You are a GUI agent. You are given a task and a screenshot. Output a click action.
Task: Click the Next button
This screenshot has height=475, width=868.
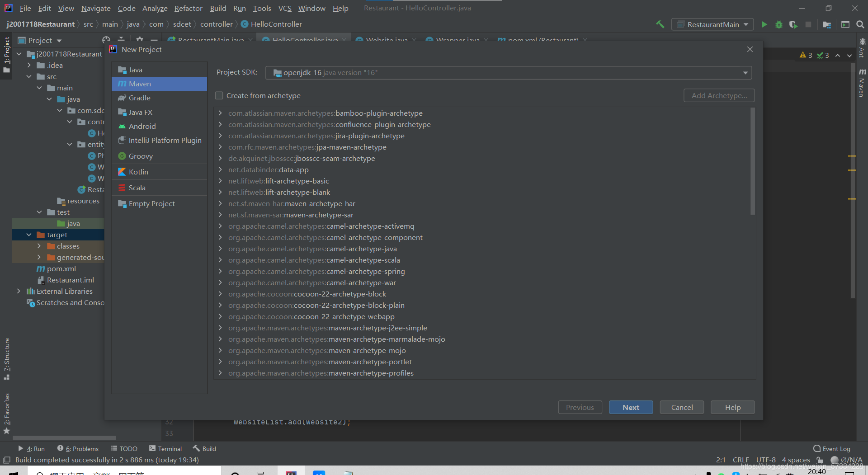click(x=631, y=407)
